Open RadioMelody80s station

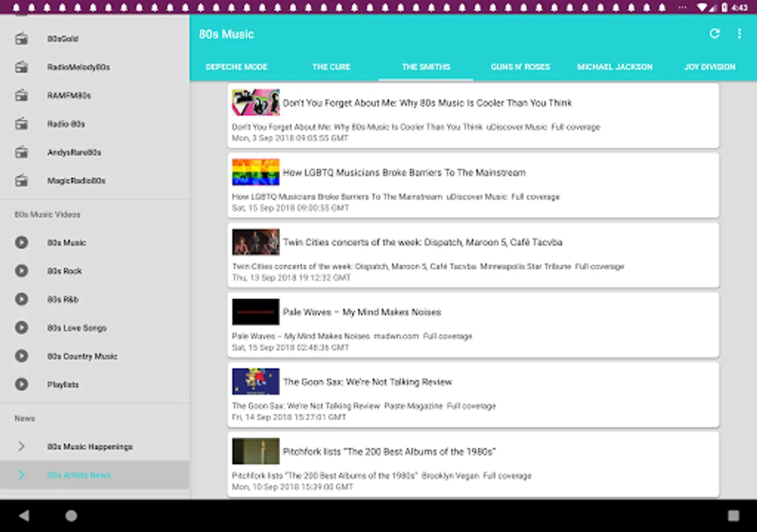(x=95, y=67)
